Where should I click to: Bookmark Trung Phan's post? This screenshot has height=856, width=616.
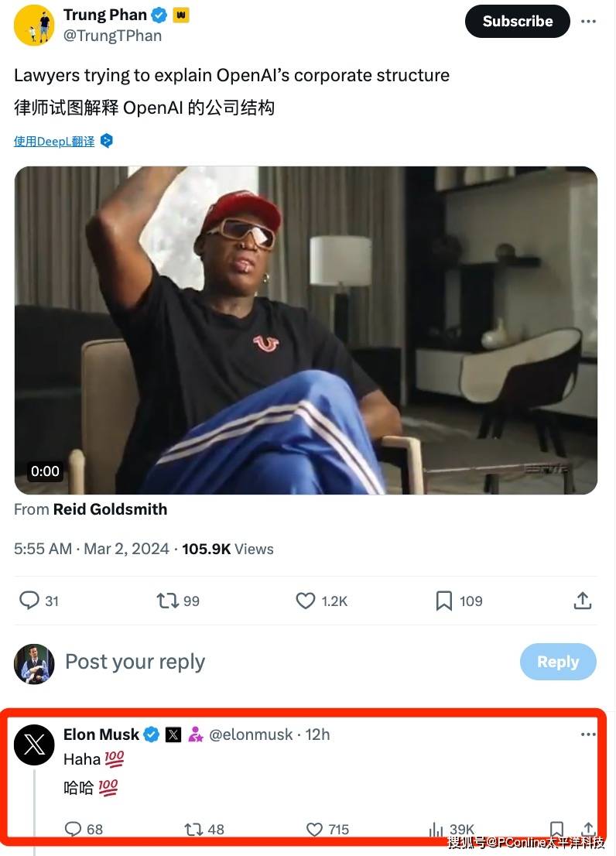coord(444,601)
